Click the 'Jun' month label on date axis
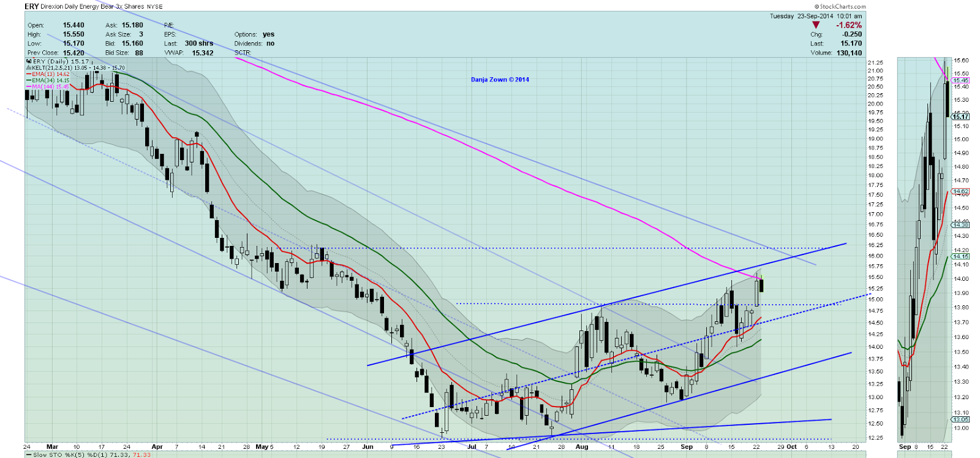The image size is (980, 458). pyautogui.click(x=367, y=447)
